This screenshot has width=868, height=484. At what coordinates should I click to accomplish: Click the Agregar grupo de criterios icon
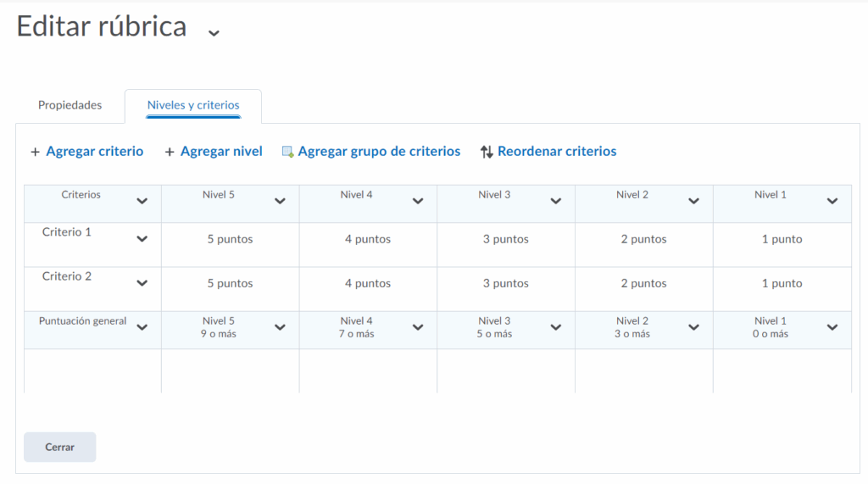click(x=287, y=152)
